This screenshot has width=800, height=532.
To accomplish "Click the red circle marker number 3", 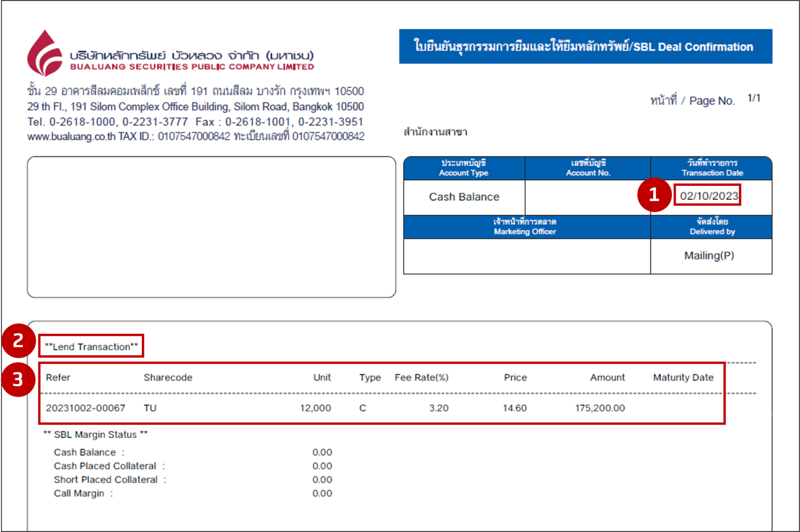I will (18, 379).
